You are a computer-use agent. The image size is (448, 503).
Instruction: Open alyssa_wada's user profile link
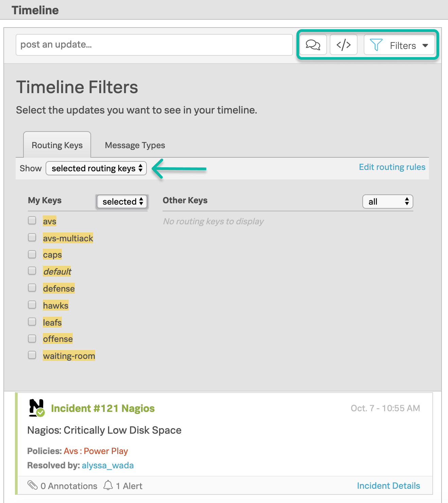pyautogui.click(x=107, y=465)
